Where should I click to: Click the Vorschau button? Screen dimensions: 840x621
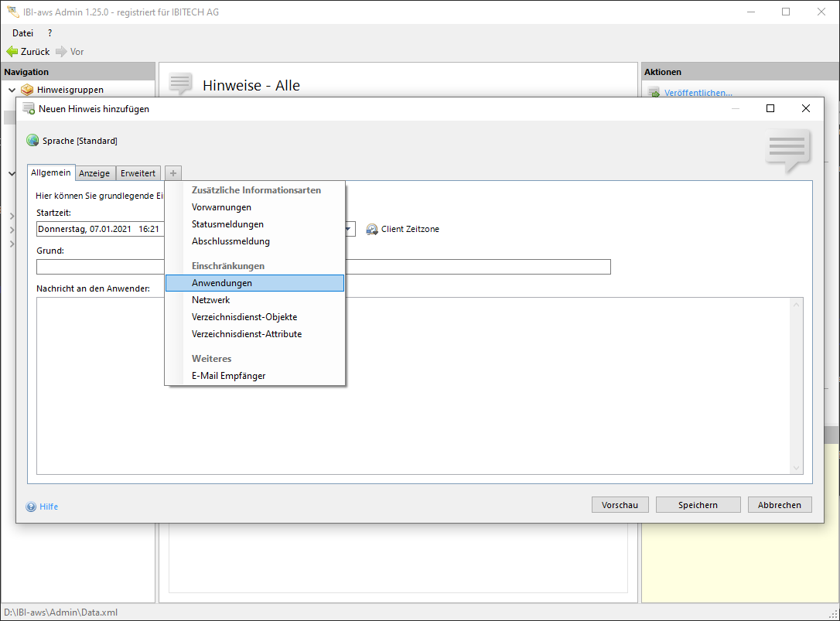click(620, 505)
